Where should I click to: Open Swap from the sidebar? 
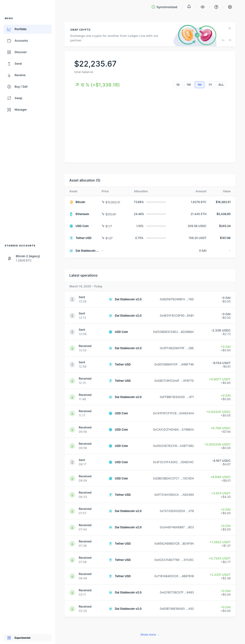pyautogui.click(x=28, y=98)
